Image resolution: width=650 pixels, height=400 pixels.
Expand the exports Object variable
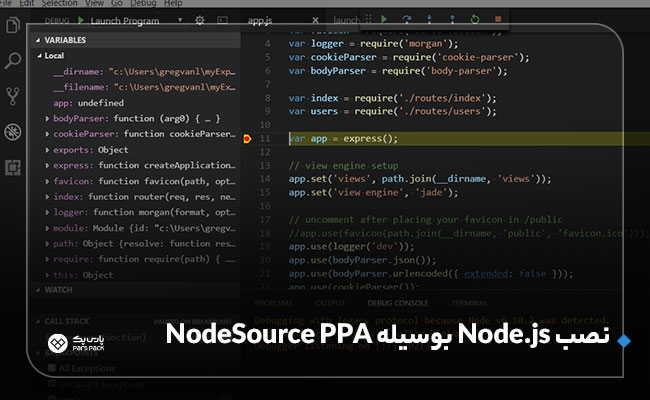(47, 150)
